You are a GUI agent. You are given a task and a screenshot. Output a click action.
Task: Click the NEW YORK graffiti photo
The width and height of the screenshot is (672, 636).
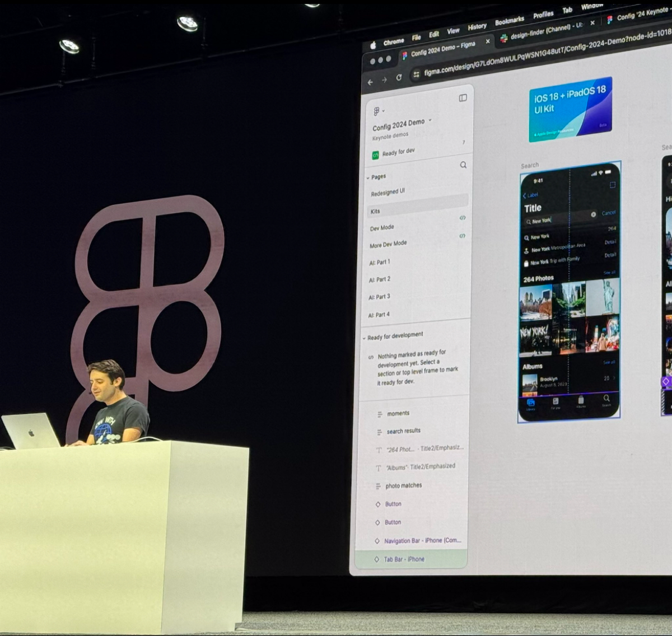535,338
